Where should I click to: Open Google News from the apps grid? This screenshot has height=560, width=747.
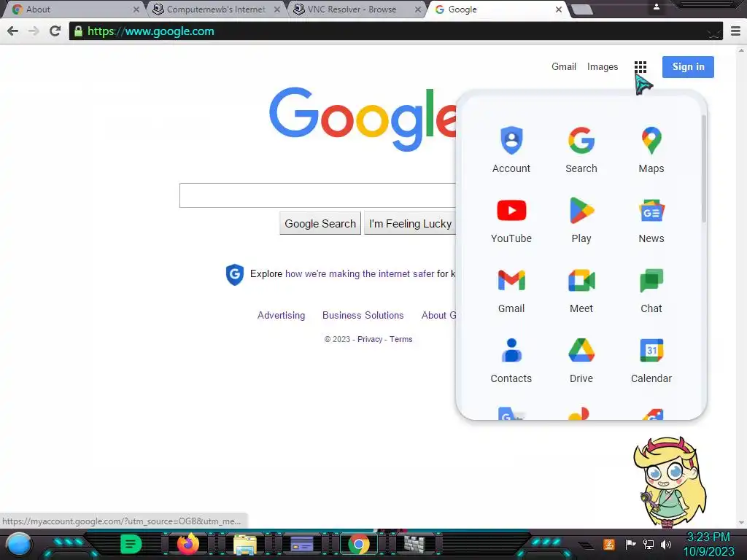[651, 220]
